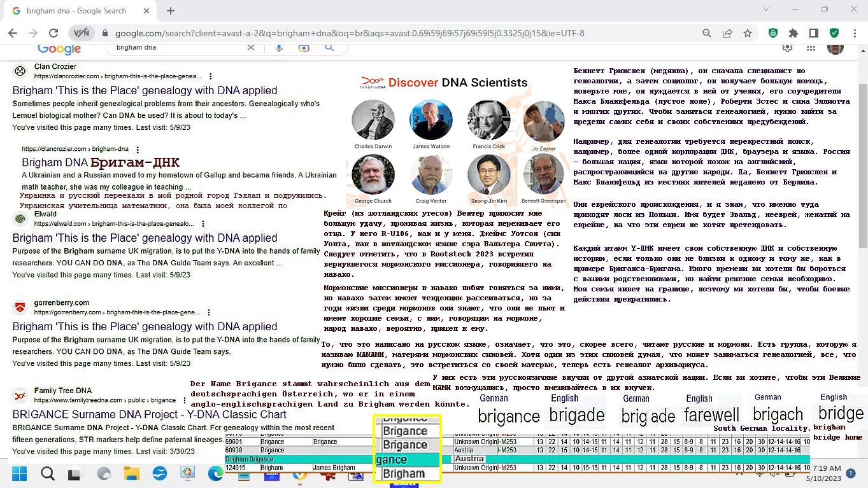This screenshot has width=868, height=488.
Task: Submit search with blue magnifier
Action: [329, 48]
